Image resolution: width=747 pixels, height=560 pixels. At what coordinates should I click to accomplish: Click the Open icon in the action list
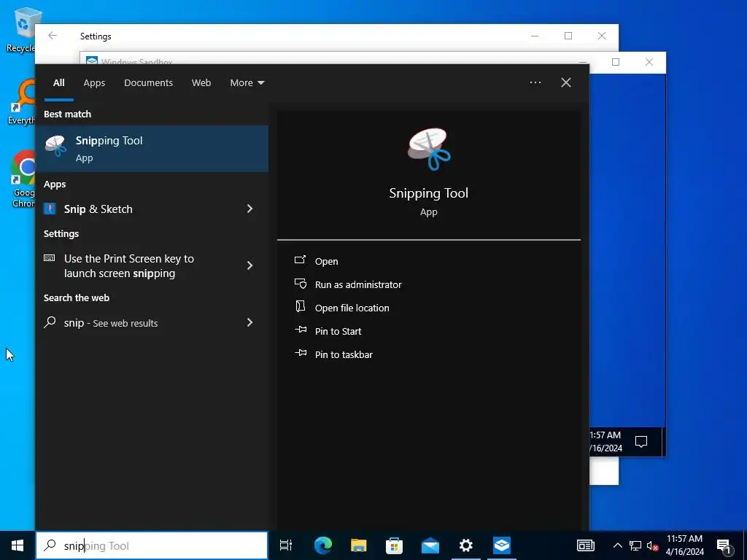[300, 260]
